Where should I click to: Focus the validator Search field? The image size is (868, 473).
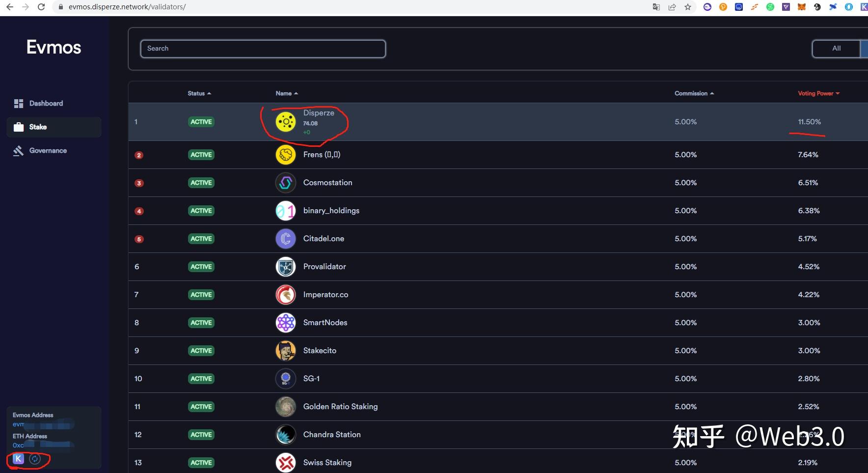[x=263, y=49]
